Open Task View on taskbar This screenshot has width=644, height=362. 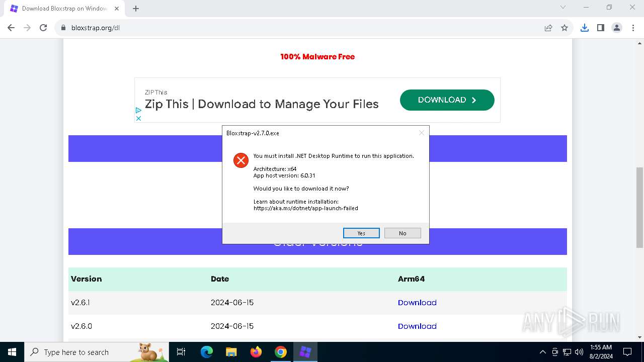(182, 352)
